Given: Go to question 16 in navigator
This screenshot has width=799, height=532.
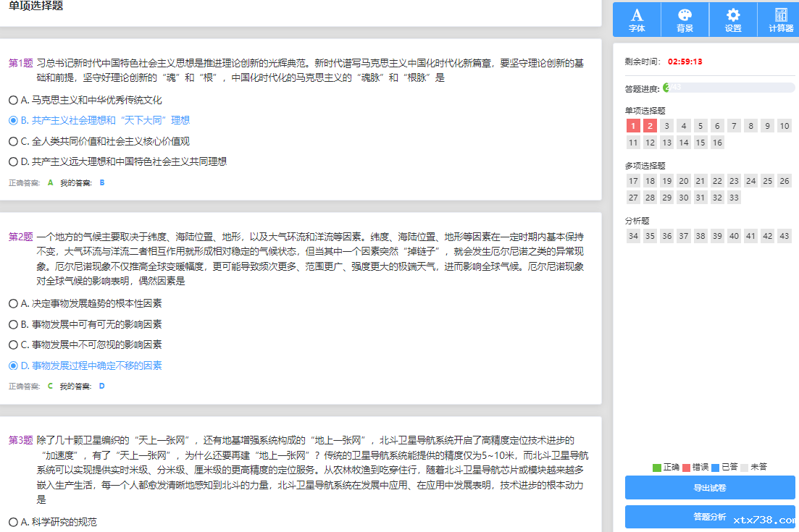Looking at the screenshot, I should [717, 143].
